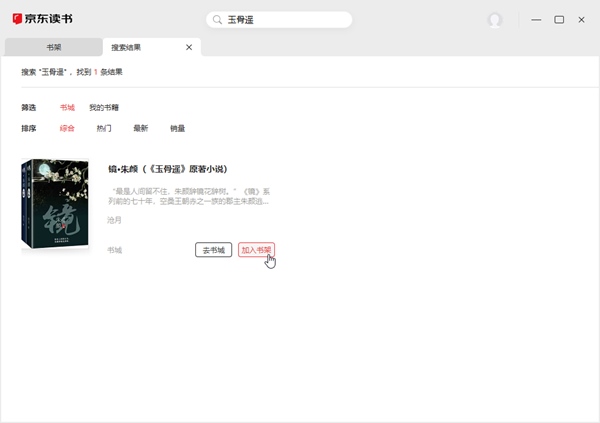Viewport: 600px width, 423px height.
Task: Open the user avatar profile
Action: click(495, 20)
